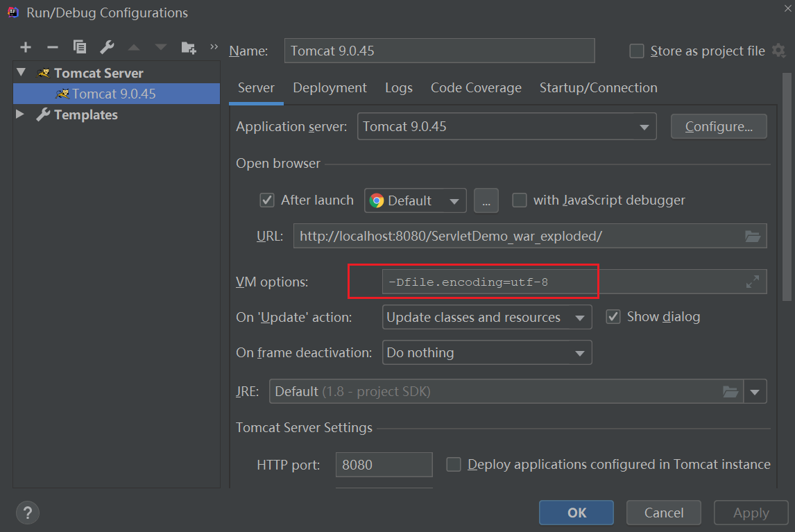
Task: Confirm with the OK button
Action: tap(576, 513)
